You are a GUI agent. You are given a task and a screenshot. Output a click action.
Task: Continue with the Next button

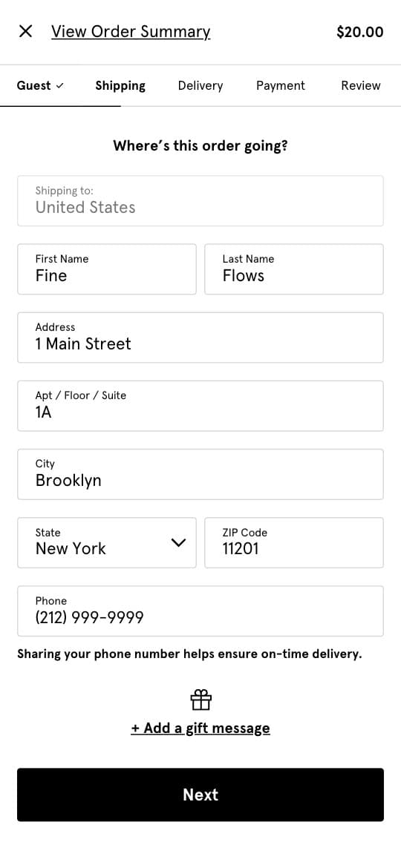tap(200, 795)
